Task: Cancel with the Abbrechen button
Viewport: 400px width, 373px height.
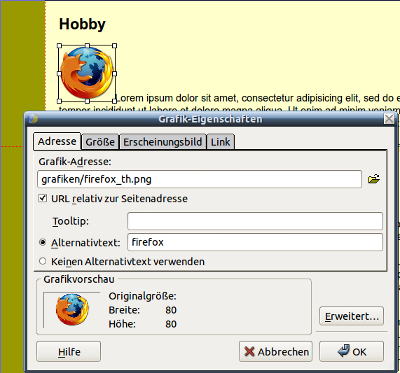Action: (276, 352)
